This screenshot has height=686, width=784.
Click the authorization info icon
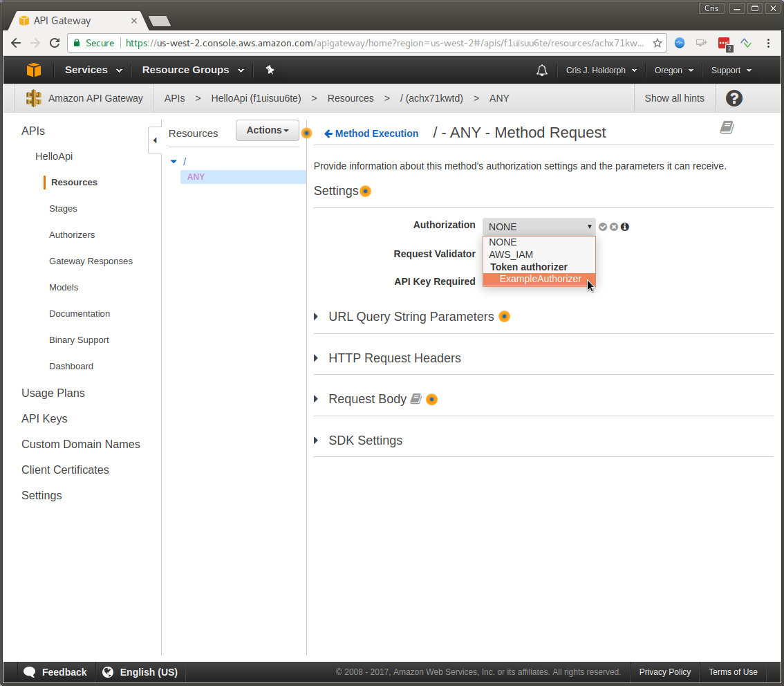coord(624,227)
